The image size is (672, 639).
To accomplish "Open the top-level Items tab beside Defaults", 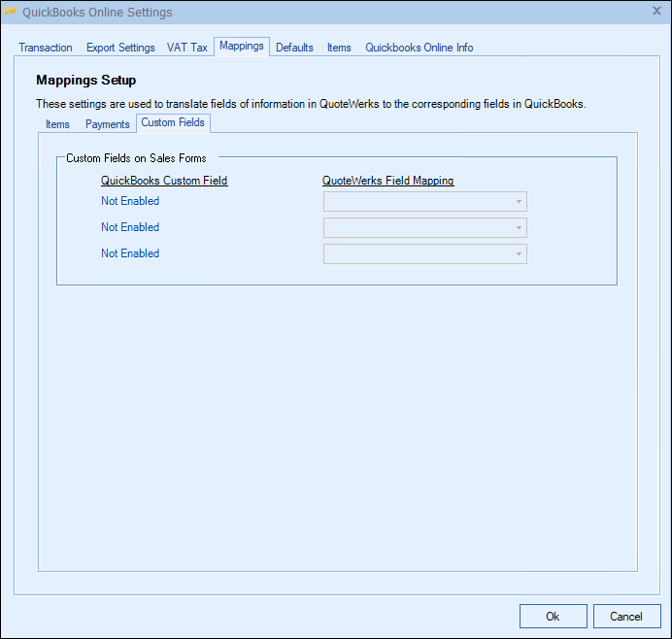I will pyautogui.click(x=339, y=48).
